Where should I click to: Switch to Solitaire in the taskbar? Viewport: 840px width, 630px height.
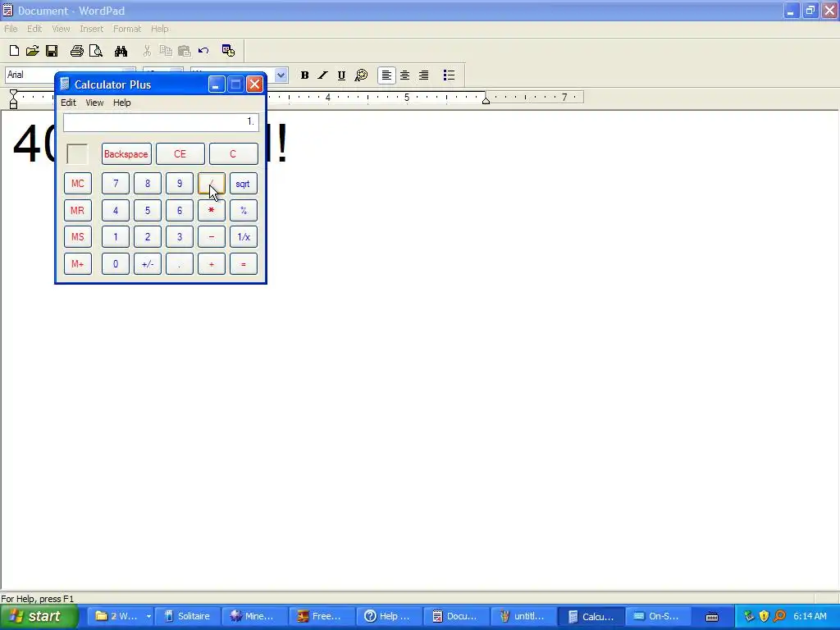pyautogui.click(x=188, y=617)
